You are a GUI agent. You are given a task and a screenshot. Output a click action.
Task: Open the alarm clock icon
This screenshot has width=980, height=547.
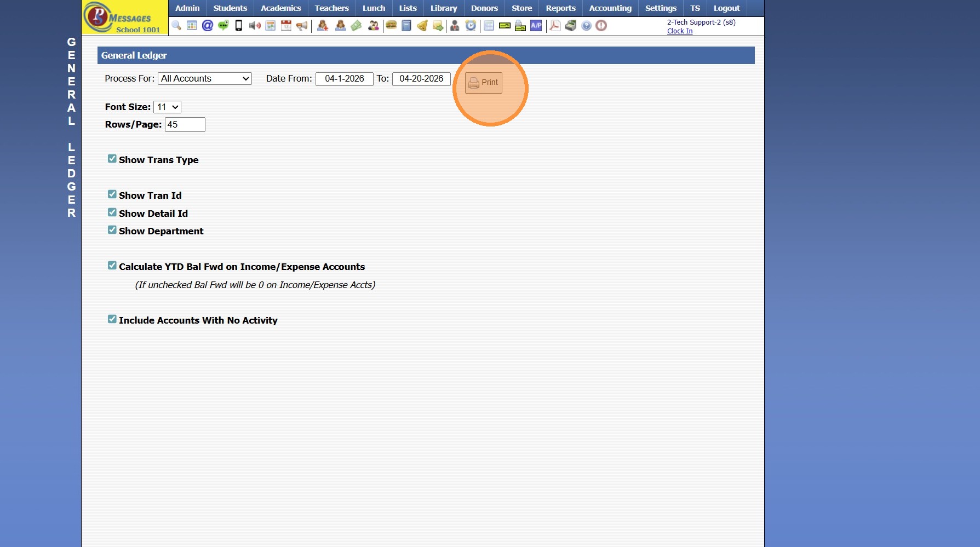pyautogui.click(x=471, y=26)
